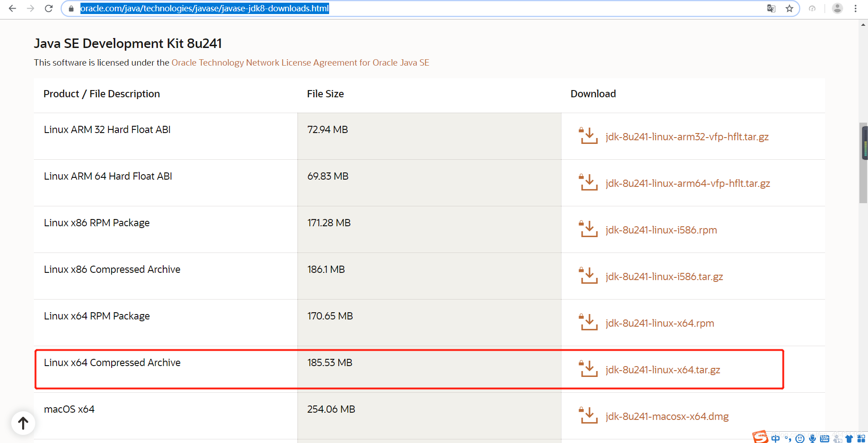
Task: Click the 'Download' column header
Action: click(x=593, y=94)
